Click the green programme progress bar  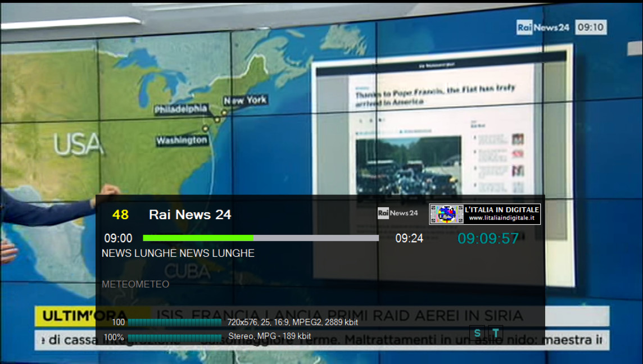coord(260,238)
